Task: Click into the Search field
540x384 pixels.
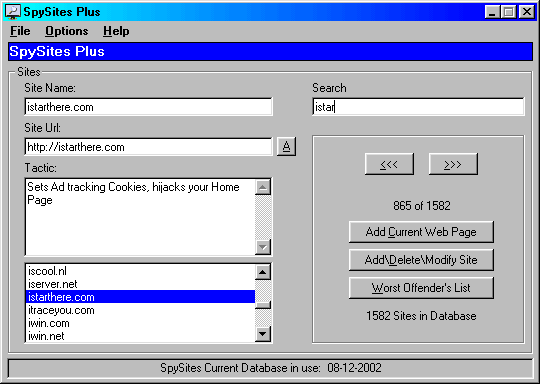Action: [x=418, y=107]
